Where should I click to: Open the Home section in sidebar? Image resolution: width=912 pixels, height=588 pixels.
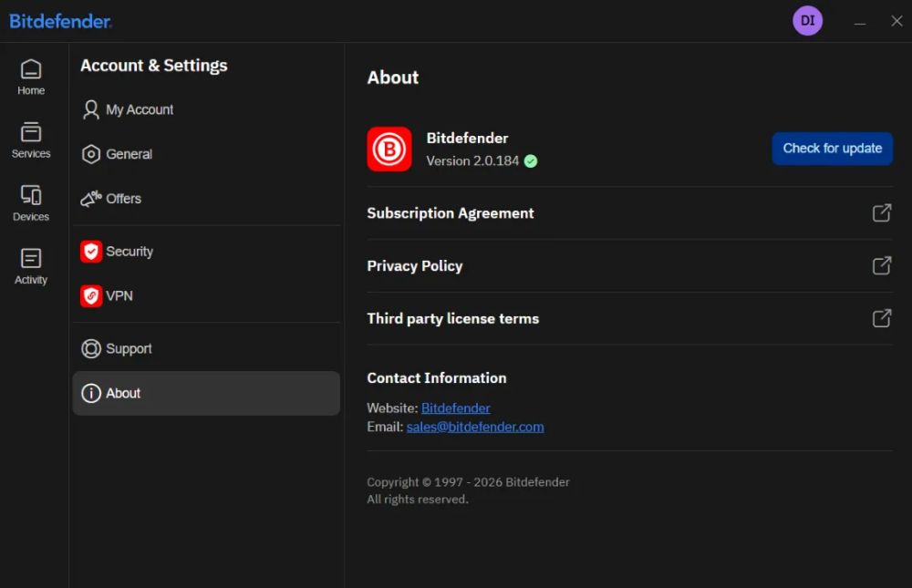31,77
